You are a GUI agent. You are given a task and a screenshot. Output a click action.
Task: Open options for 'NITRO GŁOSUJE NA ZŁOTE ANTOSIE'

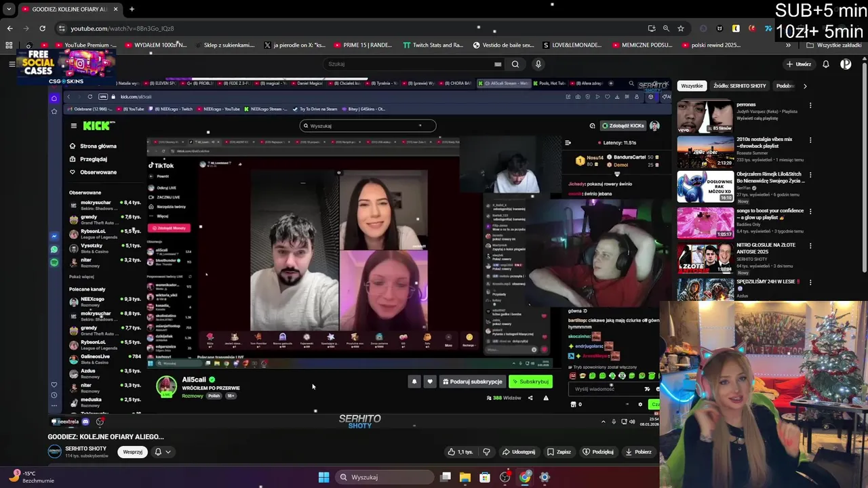[x=810, y=246]
